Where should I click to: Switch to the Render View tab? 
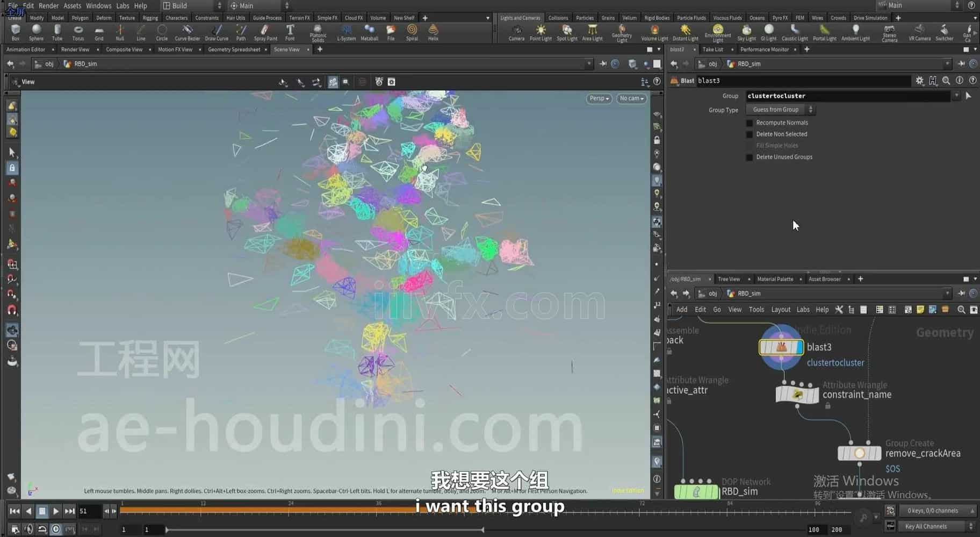75,49
